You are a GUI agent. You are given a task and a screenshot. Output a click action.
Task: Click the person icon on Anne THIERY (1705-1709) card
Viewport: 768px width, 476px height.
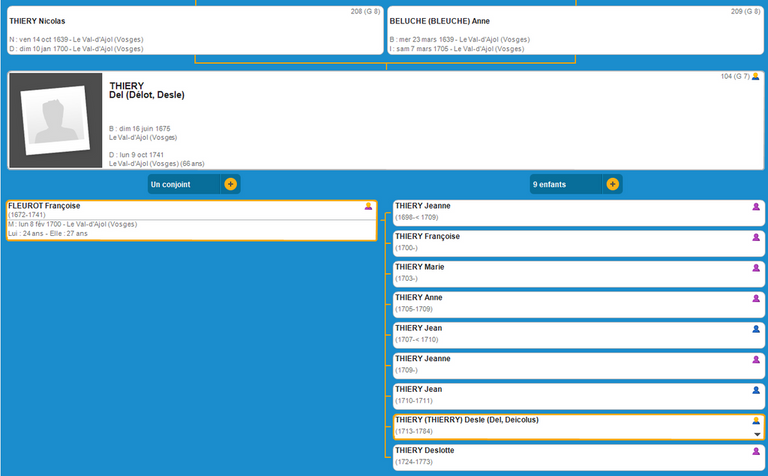click(757, 298)
